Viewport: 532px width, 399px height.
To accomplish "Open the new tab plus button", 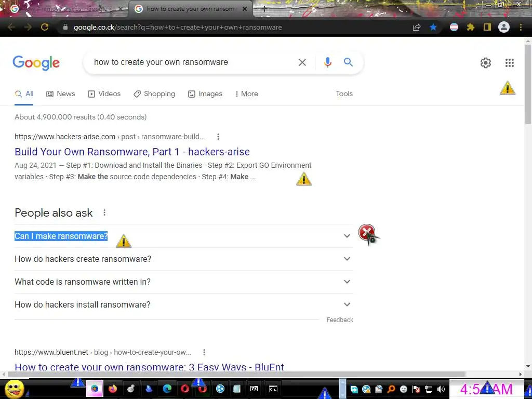I will [x=264, y=9].
